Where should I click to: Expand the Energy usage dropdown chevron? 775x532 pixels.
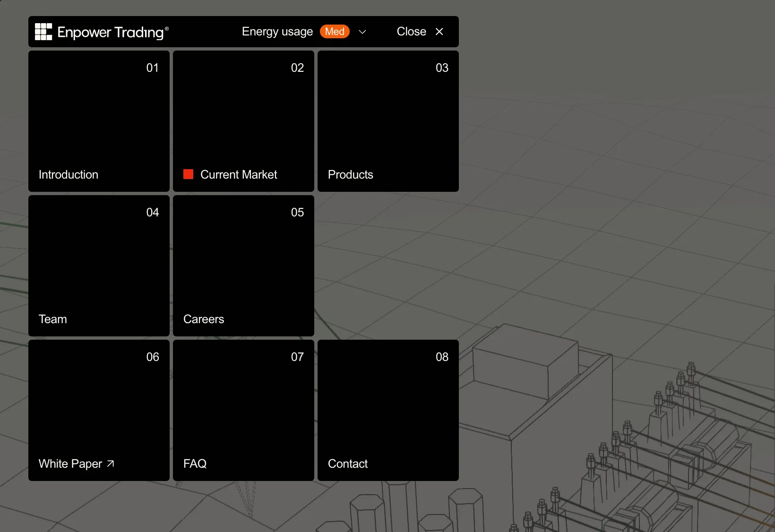pos(362,32)
